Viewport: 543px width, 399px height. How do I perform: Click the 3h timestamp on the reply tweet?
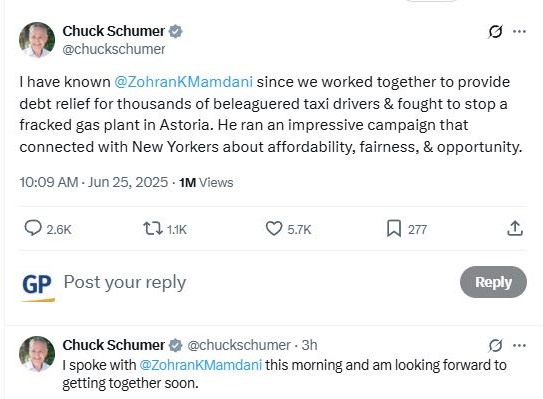[309, 345]
